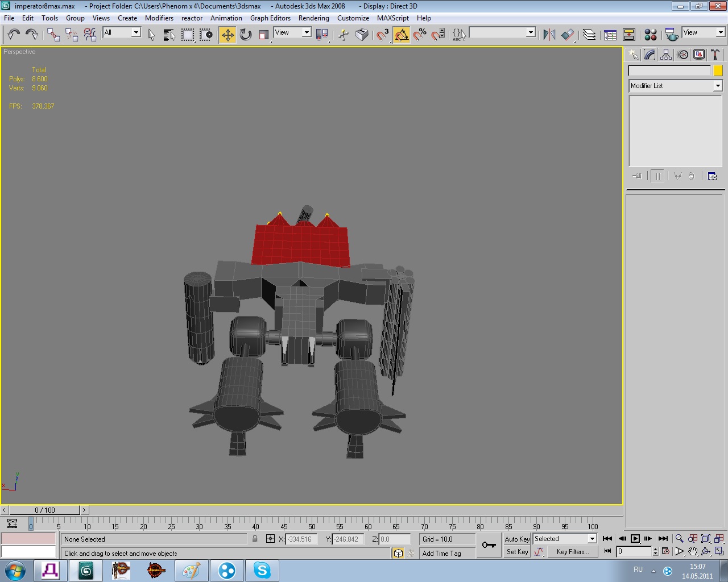Viewport: 728px width, 582px height.
Task: Click the object name field
Action: coord(669,70)
